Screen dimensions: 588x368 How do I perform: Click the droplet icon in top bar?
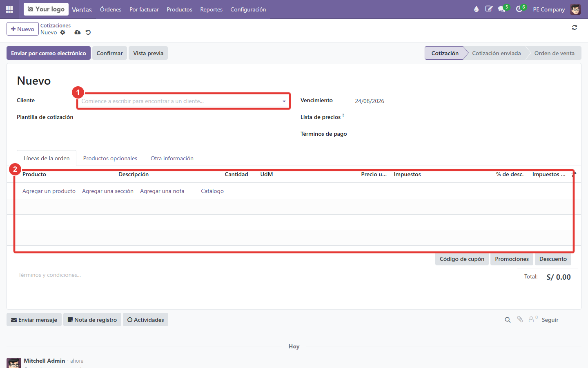pos(476,9)
